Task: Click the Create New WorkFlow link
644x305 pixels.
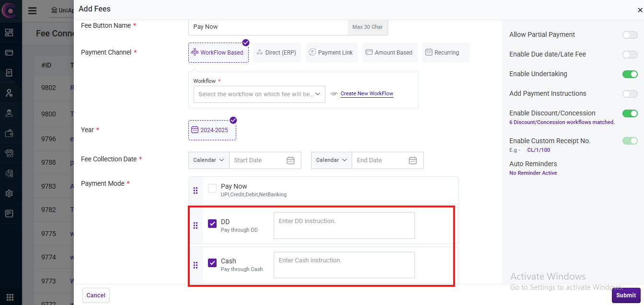Action: 367,94
